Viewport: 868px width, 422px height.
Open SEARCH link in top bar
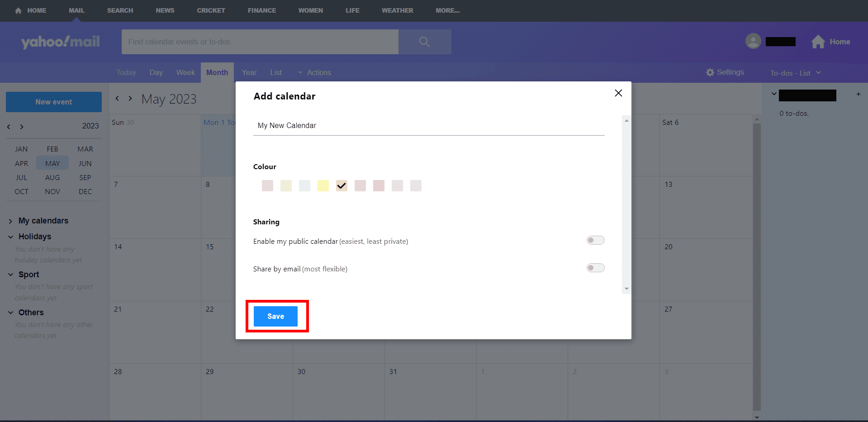(x=120, y=10)
